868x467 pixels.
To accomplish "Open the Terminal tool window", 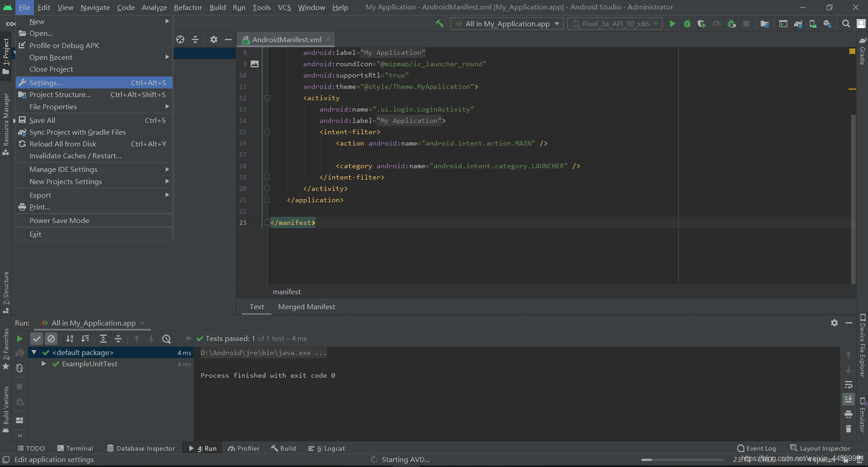I will [75, 448].
